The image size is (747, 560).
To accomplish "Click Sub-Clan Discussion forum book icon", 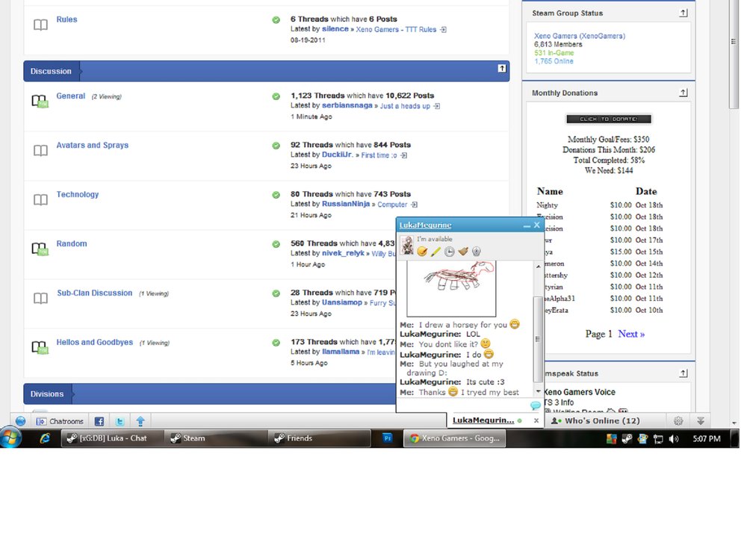I will pos(40,298).
